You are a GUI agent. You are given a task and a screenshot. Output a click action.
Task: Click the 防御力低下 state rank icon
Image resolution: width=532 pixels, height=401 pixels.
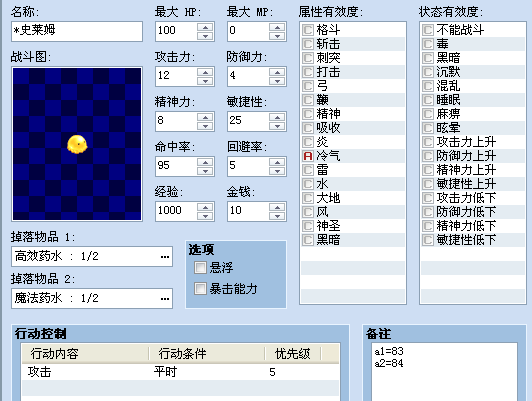pyautogui.click(x=428, y=212)
